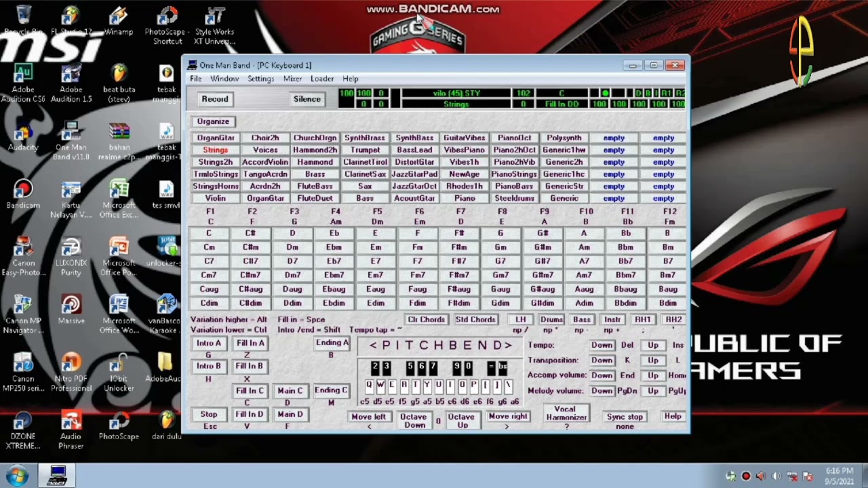Open the Mixer menu

(292, 79)
